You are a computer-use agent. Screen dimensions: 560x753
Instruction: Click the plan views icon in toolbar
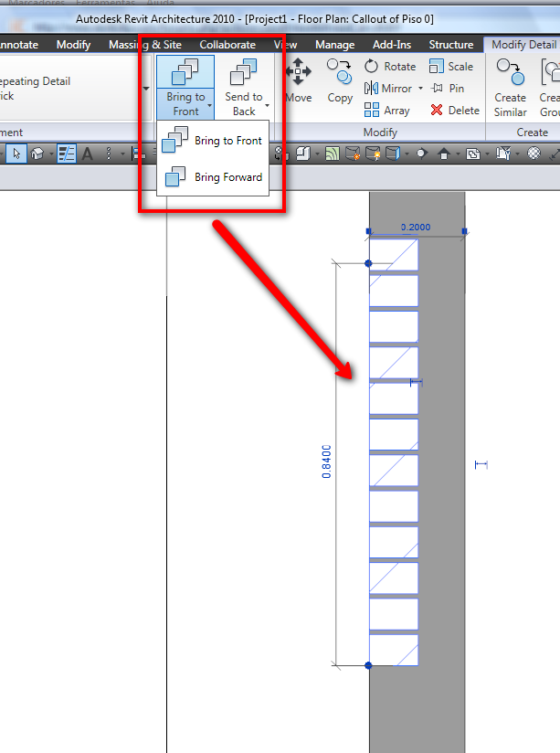point(473,154)
